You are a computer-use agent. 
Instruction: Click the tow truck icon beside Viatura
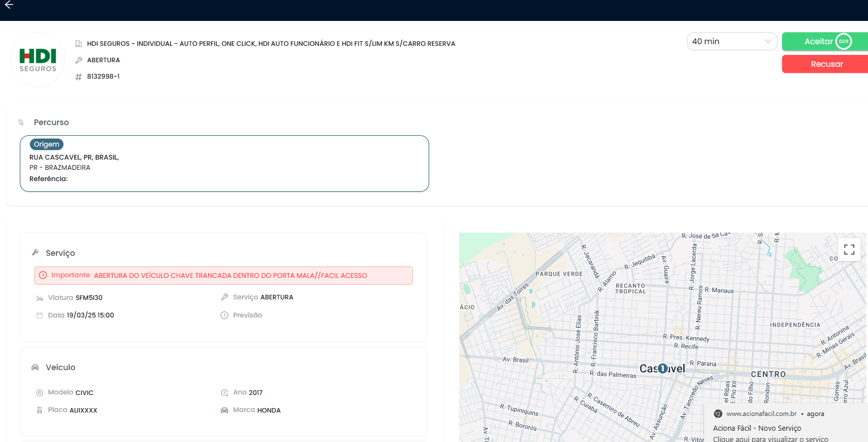pos(40,298)
